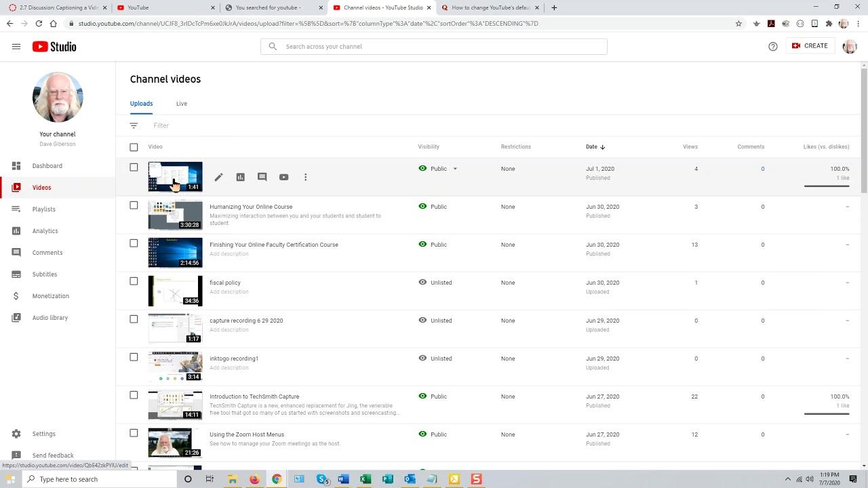Screen dimensions: 868x488
Task: Check Finishing Your Online Faculty Certification row
Action: 134,243
